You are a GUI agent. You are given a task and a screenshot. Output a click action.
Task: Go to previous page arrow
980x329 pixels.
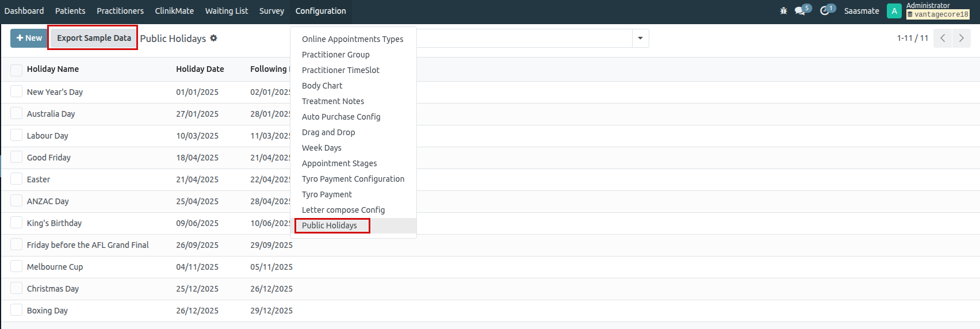coord(943,39)
